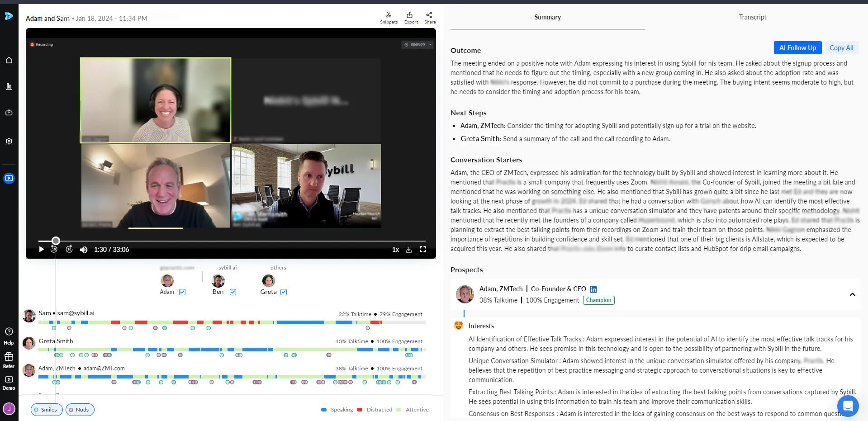
Task: Click Adam's participant avatar
Action: pyautogui.click(x=167, y=281)
